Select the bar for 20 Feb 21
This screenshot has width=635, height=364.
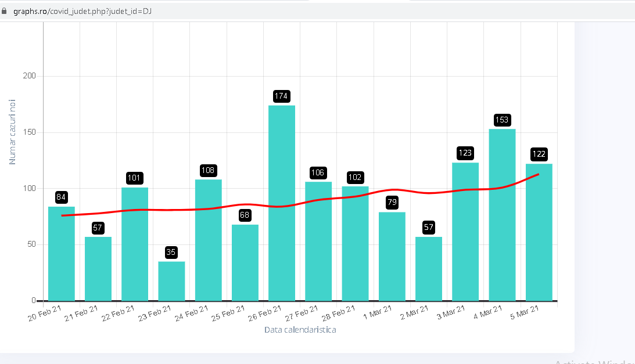click(62, 254)
